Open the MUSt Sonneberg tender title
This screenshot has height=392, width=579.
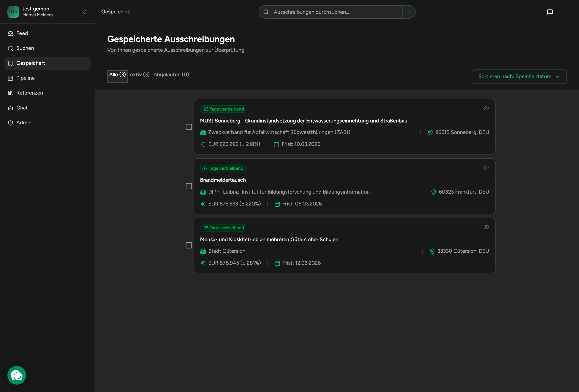303,121
